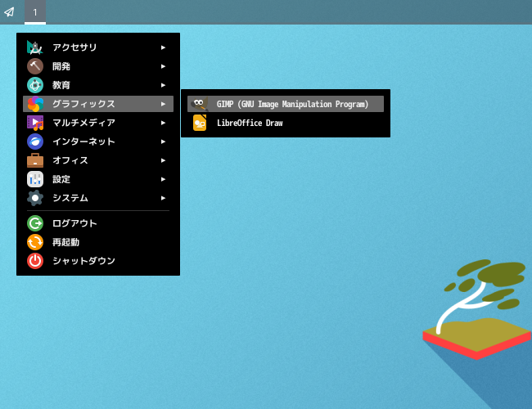Click the LibreOffice Draw yellow icon
The image size is (532, 409).
200,123
